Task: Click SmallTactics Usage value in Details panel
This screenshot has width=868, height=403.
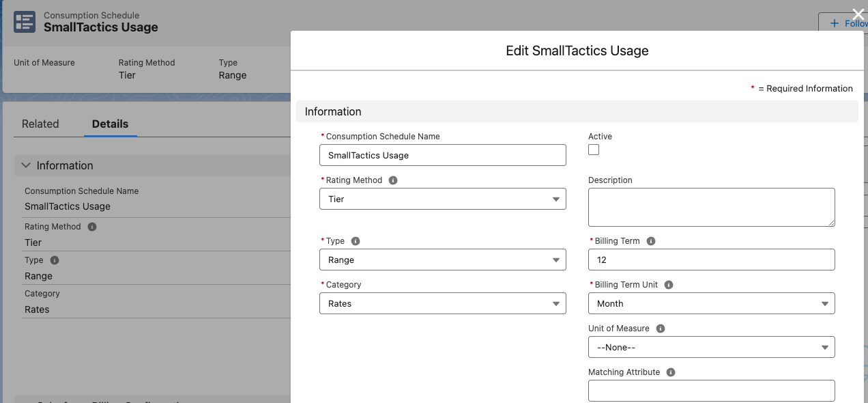Action: tap(68, 206)
